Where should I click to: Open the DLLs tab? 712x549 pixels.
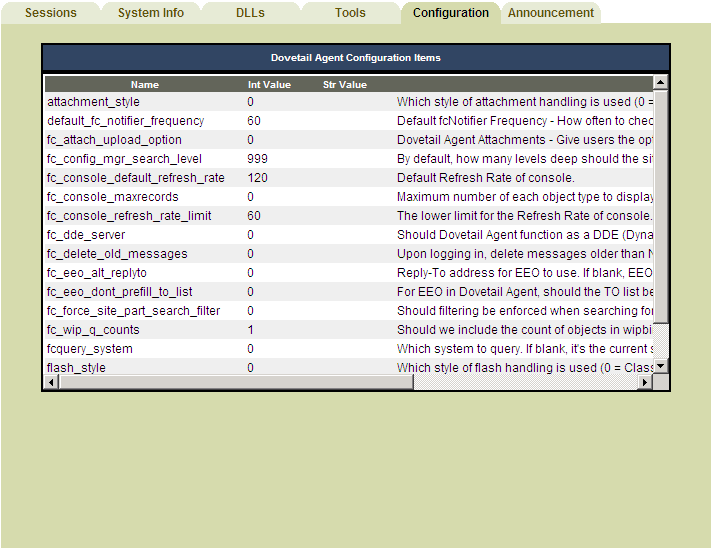[250, 13]
